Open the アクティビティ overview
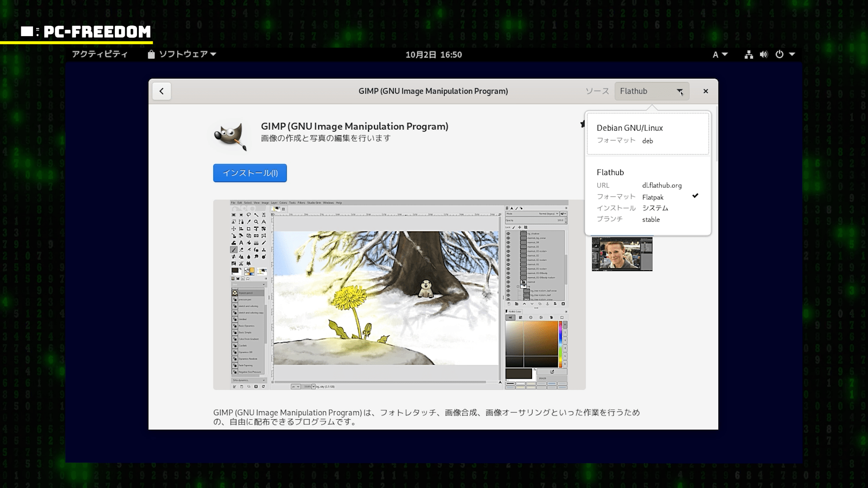This screenshot has width=868, height=488. [100, 55]
